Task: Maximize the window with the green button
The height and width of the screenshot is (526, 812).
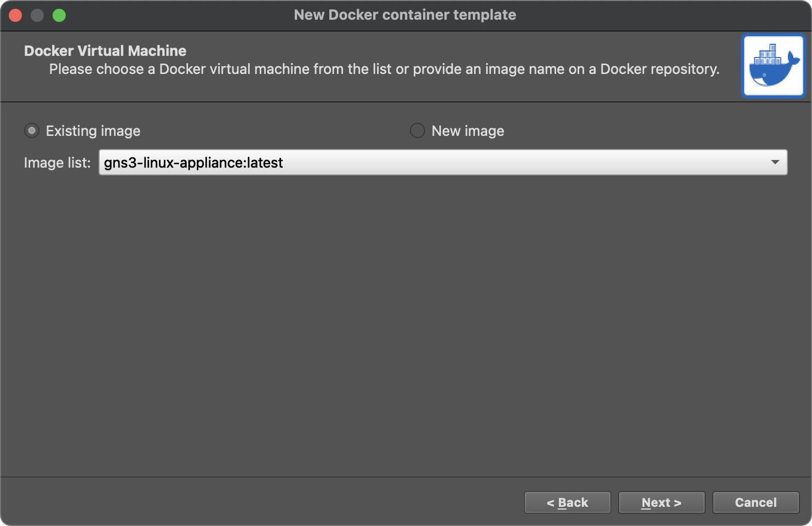Action: (59, 15)
